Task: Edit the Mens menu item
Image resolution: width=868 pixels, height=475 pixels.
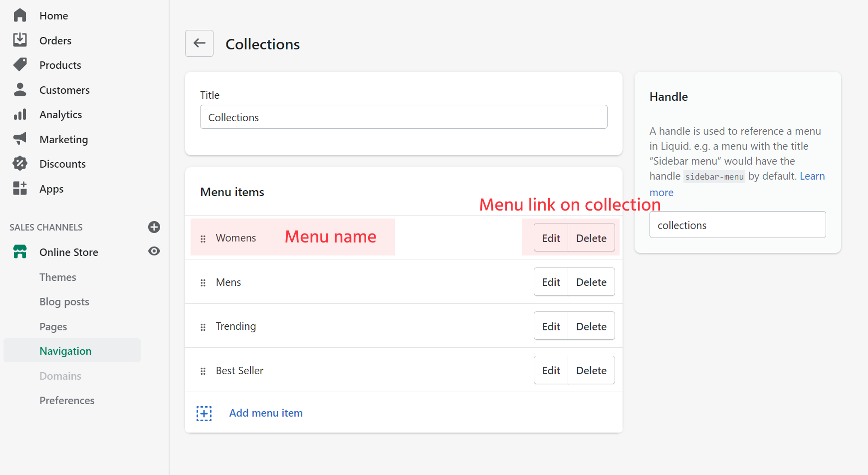Action: coord(551,282)
